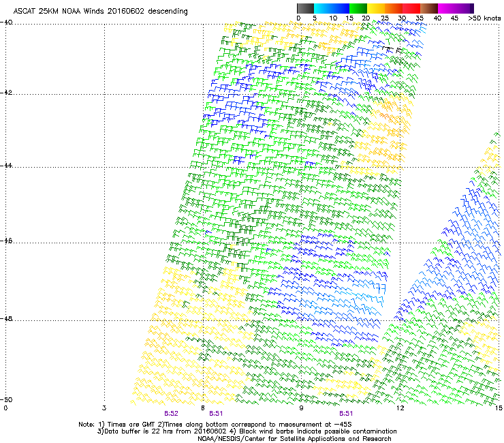Select the yellow 20-25 knots color segment
Screen dimensions: 504x443
click(376, 8)
